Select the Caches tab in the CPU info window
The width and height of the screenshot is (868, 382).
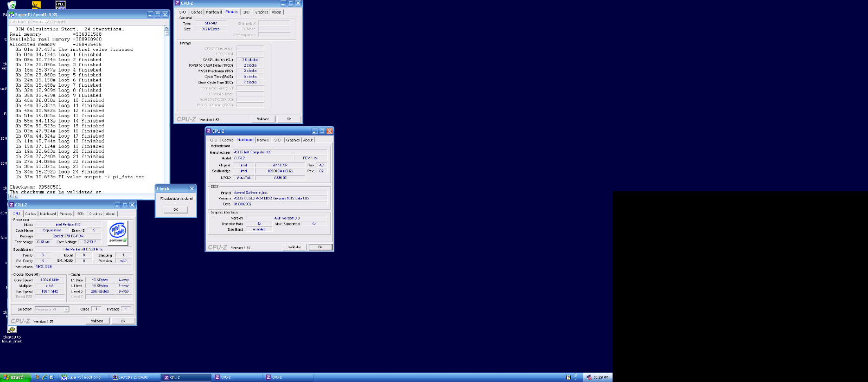31,213
